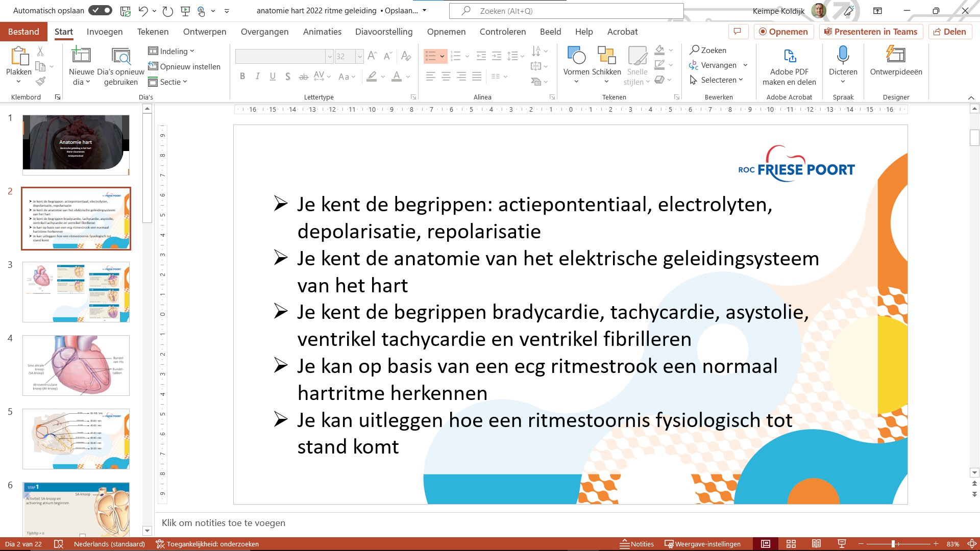Toggle Automatisch opslaan switch
980x551 pixels.
pyautogui.click(x=100, y=10)
